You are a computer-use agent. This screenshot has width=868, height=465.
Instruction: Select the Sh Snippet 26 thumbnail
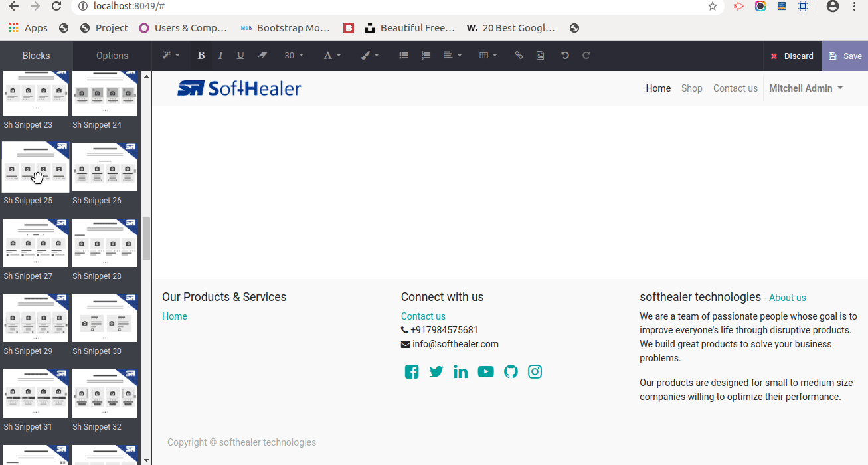coord(105,167)
